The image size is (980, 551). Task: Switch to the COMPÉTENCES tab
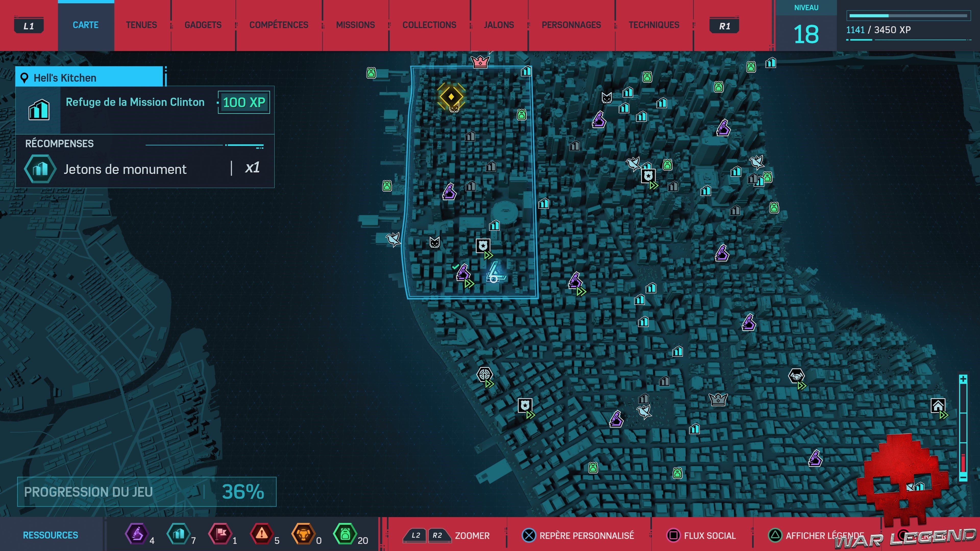[x=278, y=25]
